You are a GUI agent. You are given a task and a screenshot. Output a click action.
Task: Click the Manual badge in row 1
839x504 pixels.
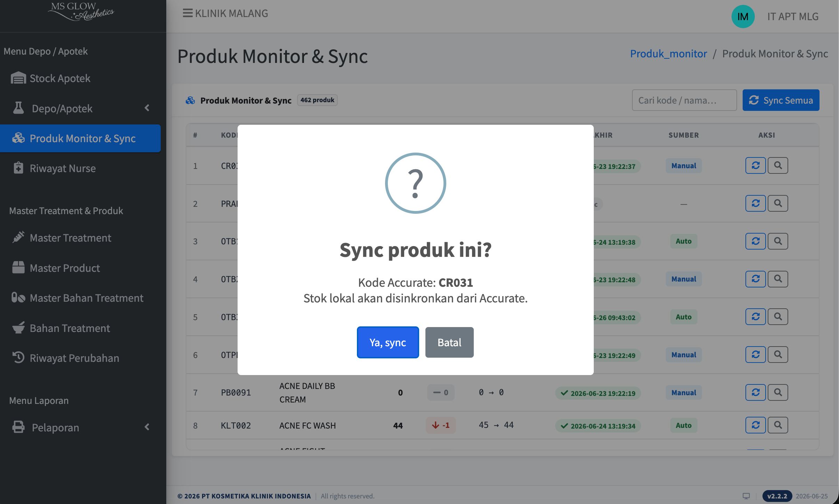coord(684,166)
